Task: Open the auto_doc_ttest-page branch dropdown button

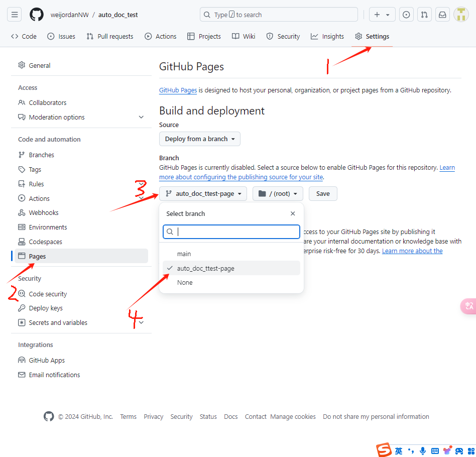Action: (203, 194)
